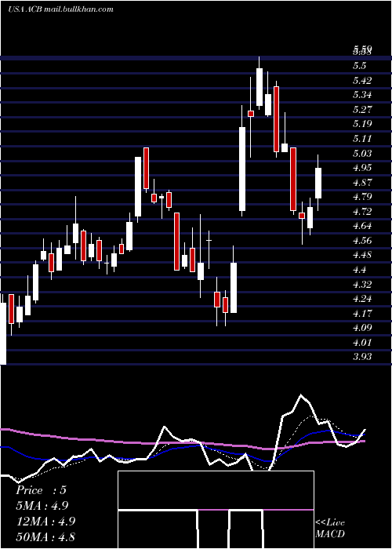Click the 4.17 price axis label
392x549 pixels.
362,314
